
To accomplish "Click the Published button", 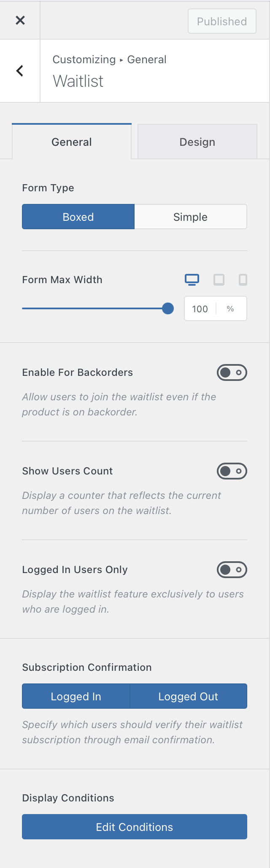I will coord(222,21).
